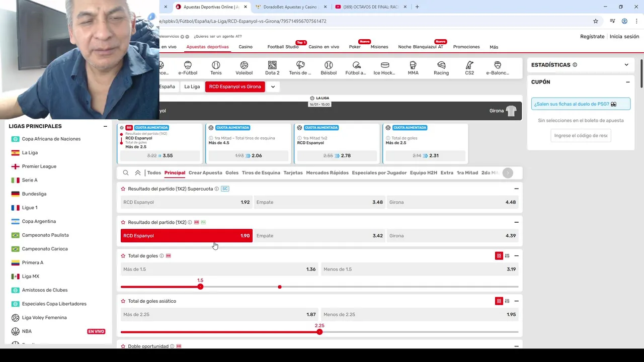Bet on Menos de 2.25 at 1.95
644x362 pixels.
(x=420, y=315)
